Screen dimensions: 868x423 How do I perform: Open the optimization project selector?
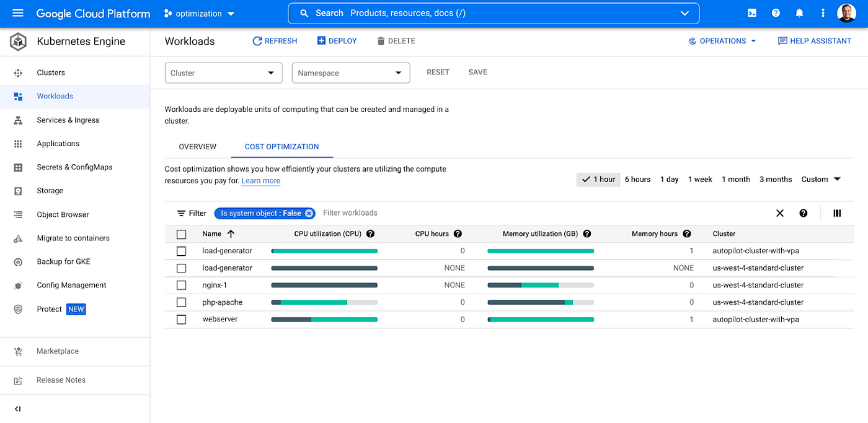[200, 13]
